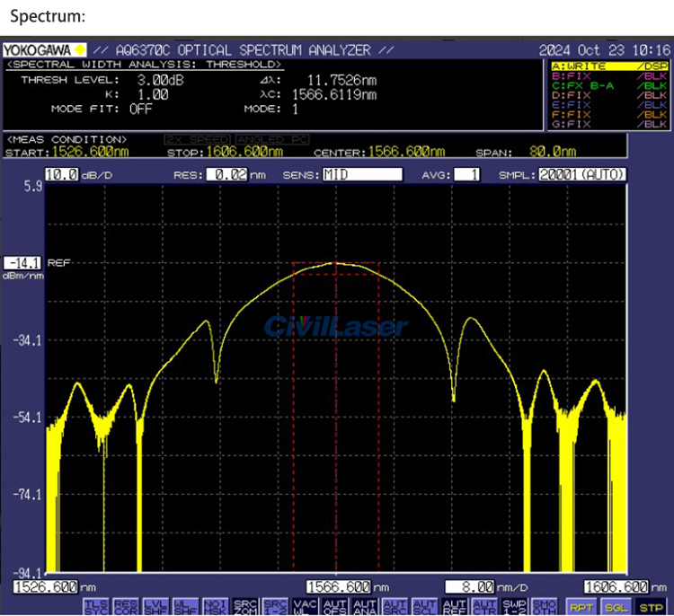Viewport: 674px width, 616px height.
Task: Click the STOP 1606.600nm value
Action: [244, 152]
